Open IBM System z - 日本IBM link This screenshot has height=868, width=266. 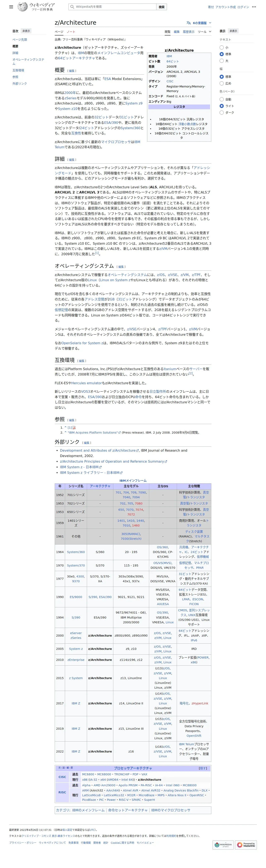click(x=80, y=467)
